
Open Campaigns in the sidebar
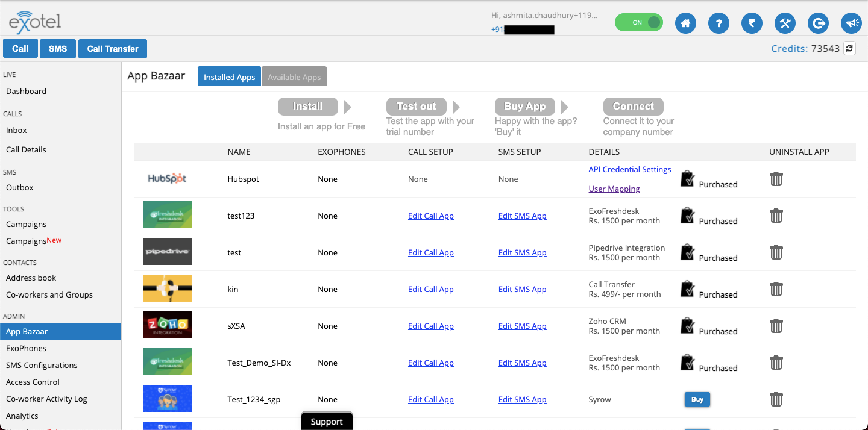pos(26,224)
